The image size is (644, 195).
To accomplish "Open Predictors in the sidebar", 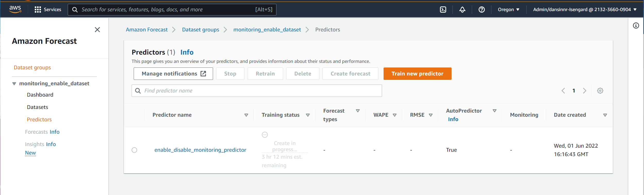I will [x=39, y=120].
